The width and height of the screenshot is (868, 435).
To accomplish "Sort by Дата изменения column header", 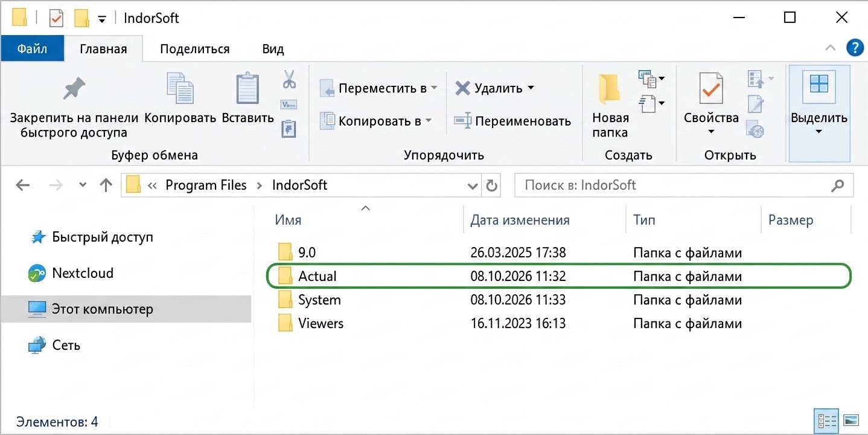I will [520, 221].
